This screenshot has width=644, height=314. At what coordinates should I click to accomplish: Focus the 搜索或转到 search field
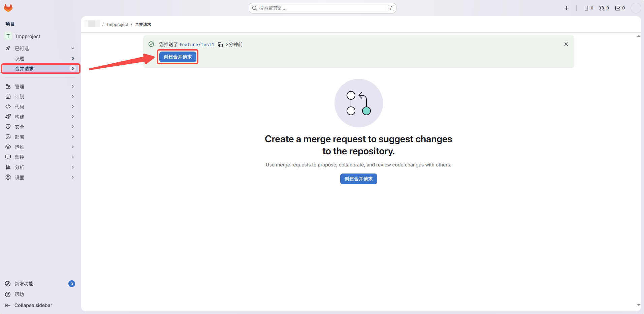(322, 8)
